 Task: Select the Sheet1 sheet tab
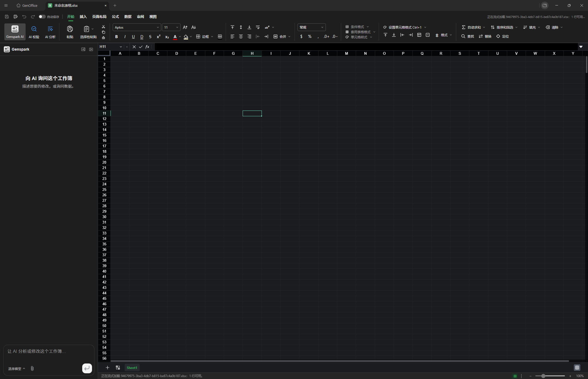click(x=132, y=368)
